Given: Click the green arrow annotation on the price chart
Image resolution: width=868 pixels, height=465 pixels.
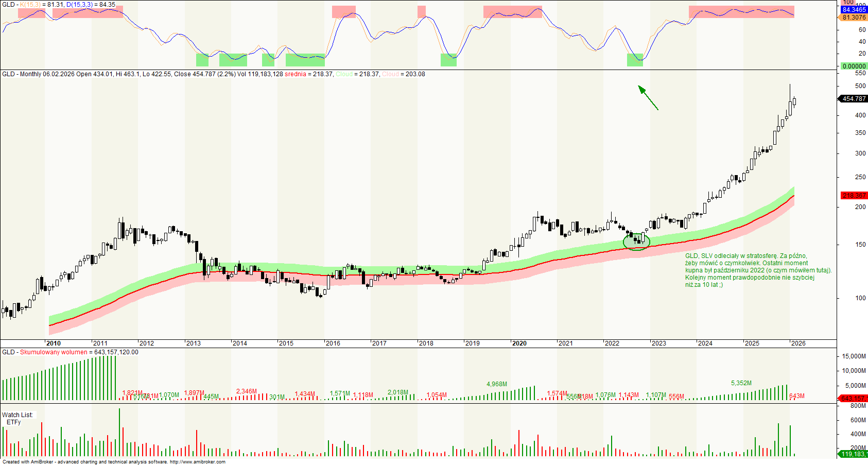Looking at the screenshot, I should pos(648,98).
